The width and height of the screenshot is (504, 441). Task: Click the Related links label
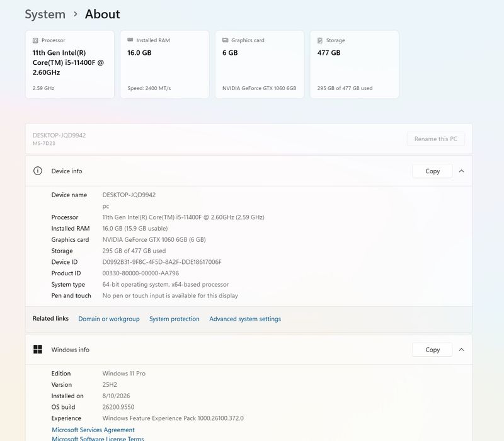[x=50, y=319]
